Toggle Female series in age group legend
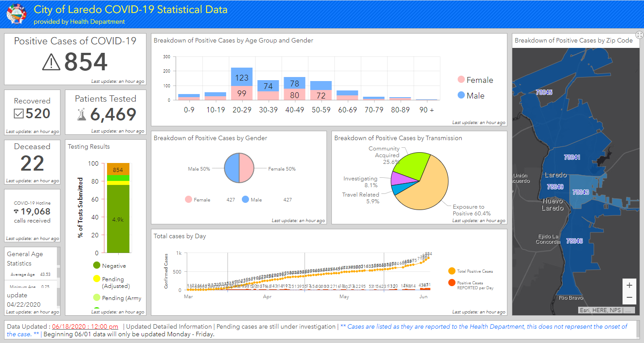The height and width of the screenshot is (343, 644). 461,80
